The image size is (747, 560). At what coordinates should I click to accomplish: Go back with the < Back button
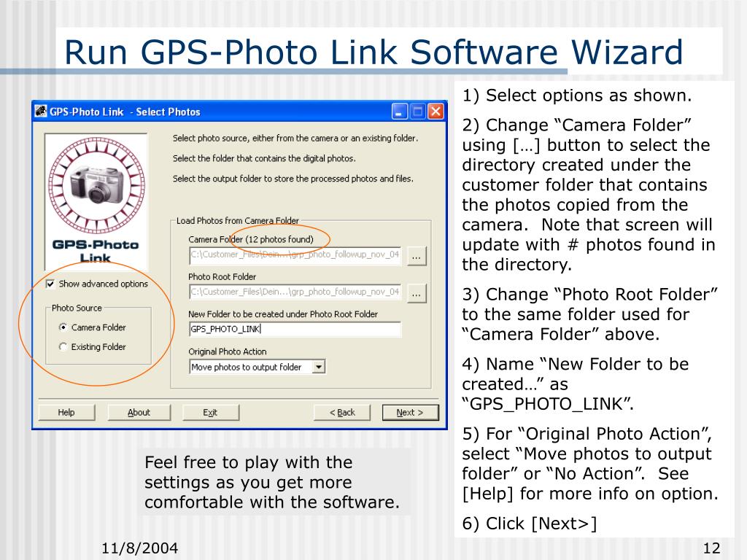click(342, 413)
